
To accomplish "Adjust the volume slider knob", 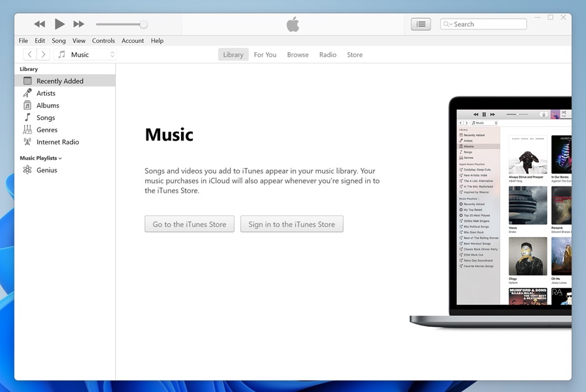I will click(x=143, y=25).
